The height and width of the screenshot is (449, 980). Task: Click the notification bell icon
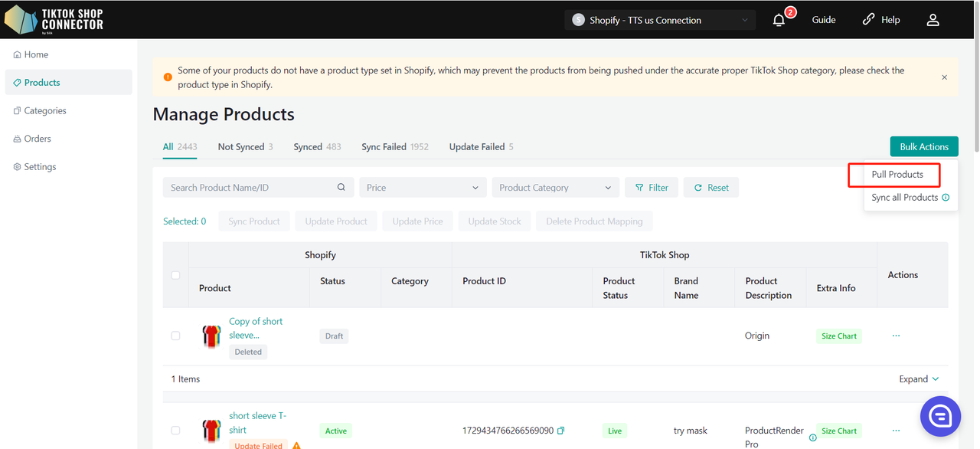tap(779, 20)
